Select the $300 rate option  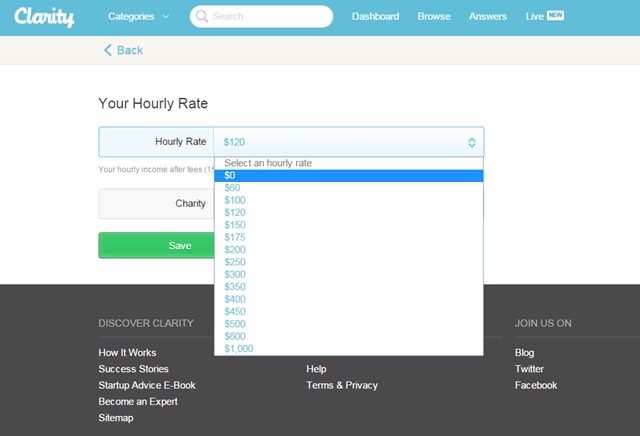[x=349, y=274]
